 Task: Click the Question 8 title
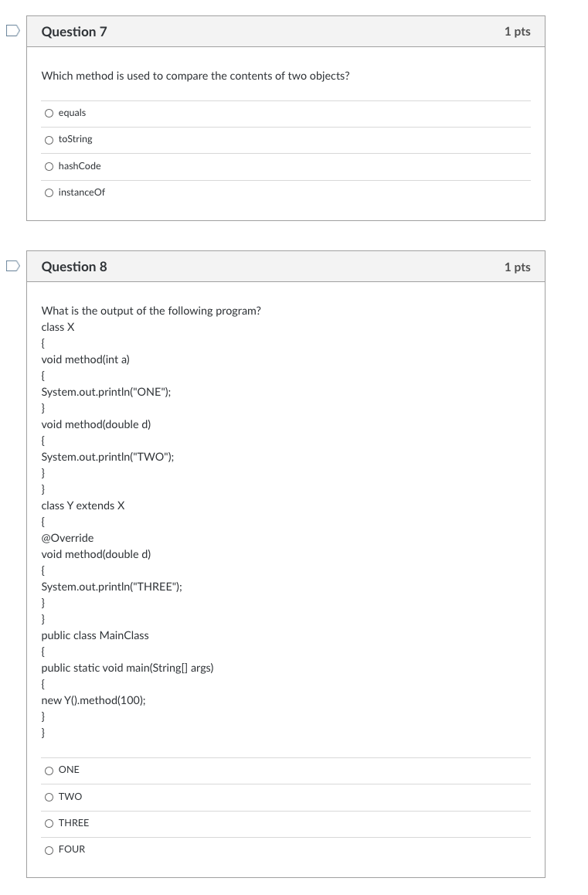point(73,267)
